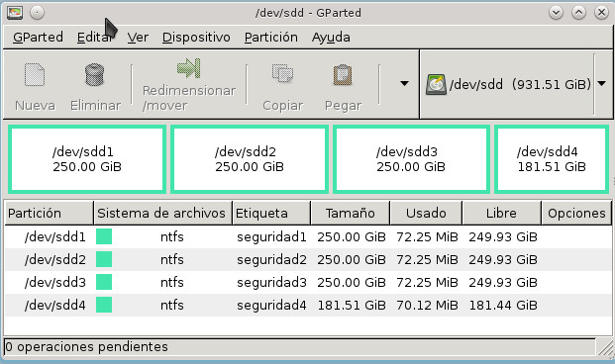Sort by the Libre column header
The width and height of the screenshot is (615, 364).
click(502, 213)
